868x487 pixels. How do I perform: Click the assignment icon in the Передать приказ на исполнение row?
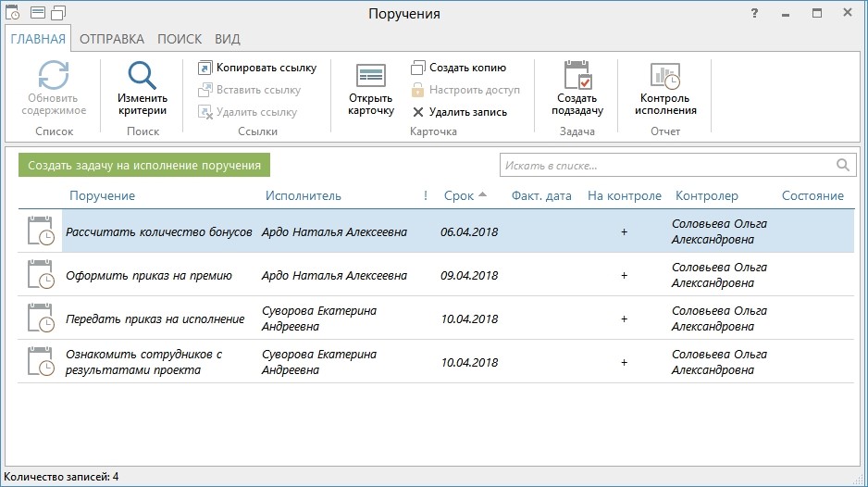41,318
